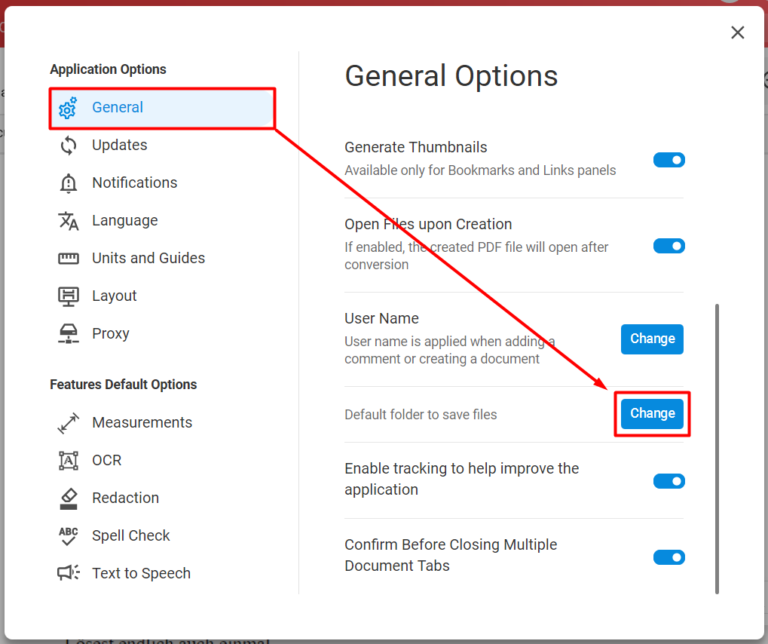Click Change button for User Name
The height and width of the screenshot is (644, 768).
point(652,339)
